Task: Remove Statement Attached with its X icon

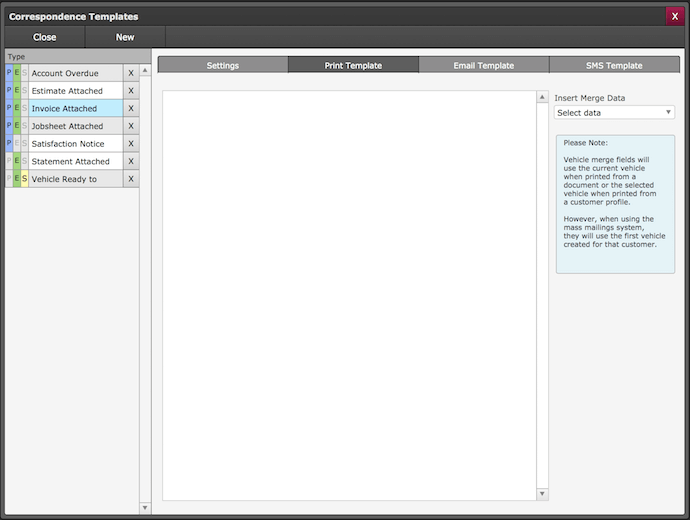Action: tap(130, 161)
